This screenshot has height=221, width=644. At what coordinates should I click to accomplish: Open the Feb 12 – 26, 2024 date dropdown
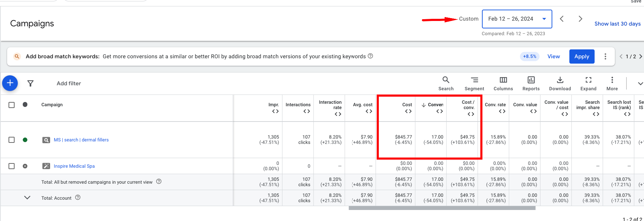pos(517,19)
